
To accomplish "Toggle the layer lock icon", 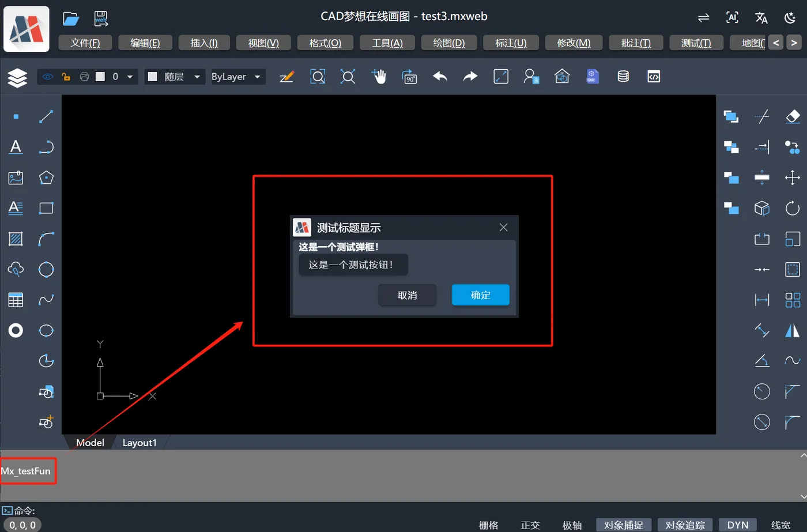I will pos(66,77).
